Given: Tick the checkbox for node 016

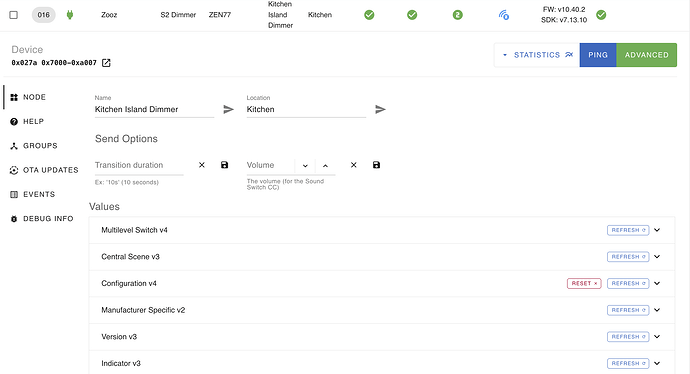Looking at the screenshot, I should click(14, 15).
